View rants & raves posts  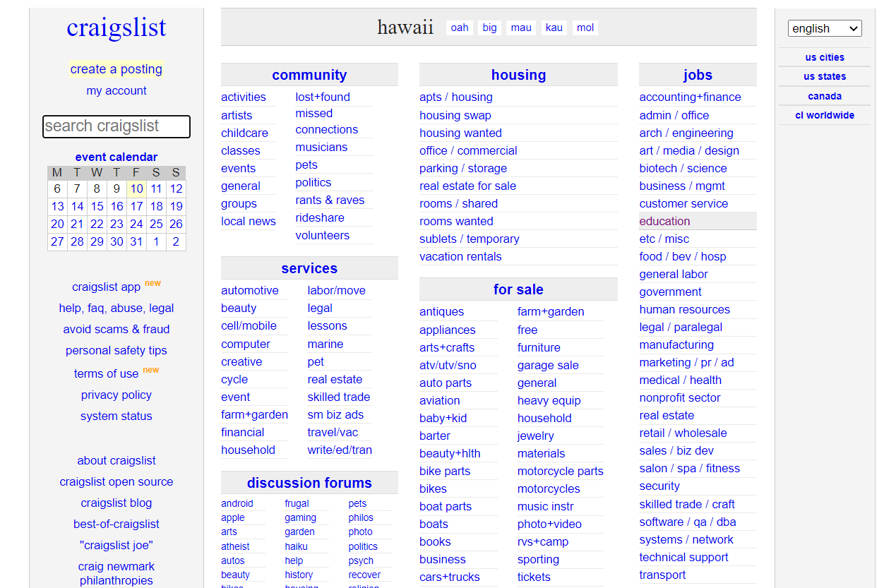[x=330, y=200]
